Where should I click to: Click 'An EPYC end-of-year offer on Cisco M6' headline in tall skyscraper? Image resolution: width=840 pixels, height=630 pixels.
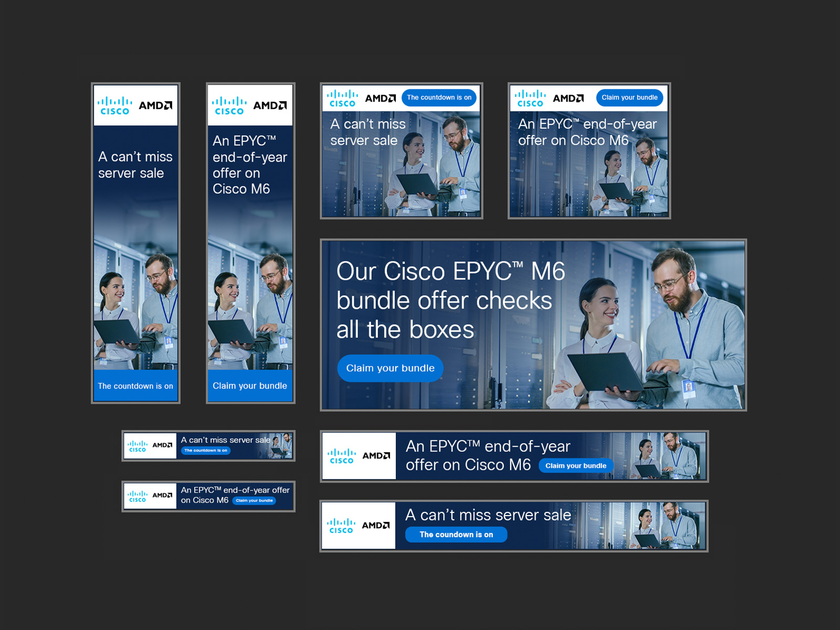point(250,165)
